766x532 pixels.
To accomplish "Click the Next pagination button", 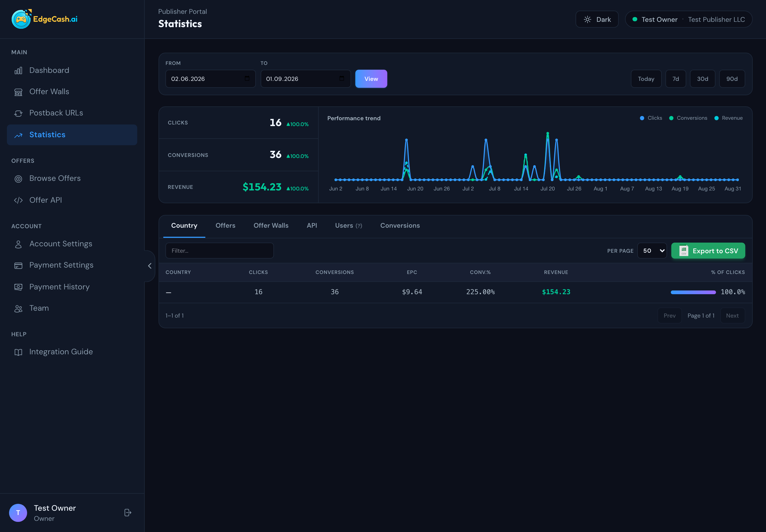I will pyautogui.click(x=732, y=316).
